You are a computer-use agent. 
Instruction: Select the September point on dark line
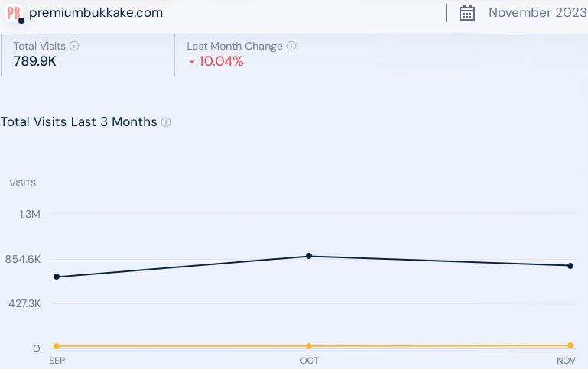click(x=57, y=277)
